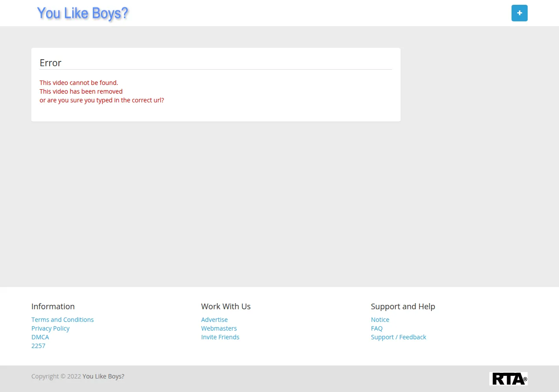Open the Notice link under Support
The width and height of the screenshot is (559, 392).
click(380, 320)
